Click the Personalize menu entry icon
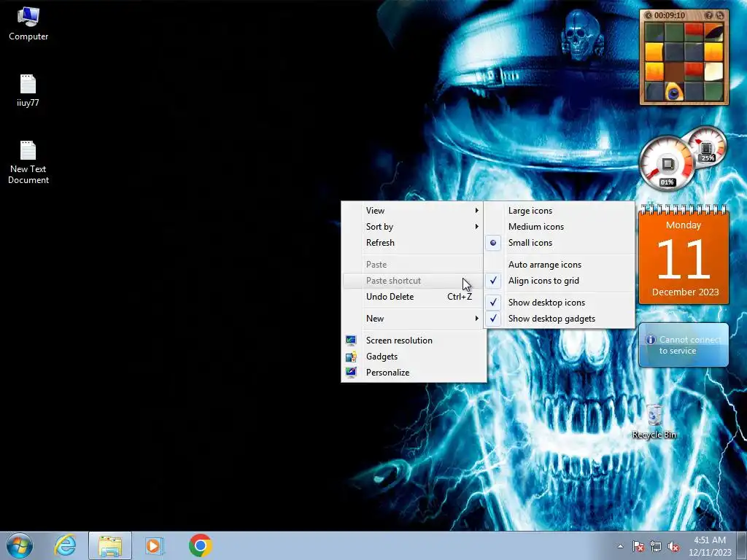Screen dimensions: 747x560 (x=351, y=373)
